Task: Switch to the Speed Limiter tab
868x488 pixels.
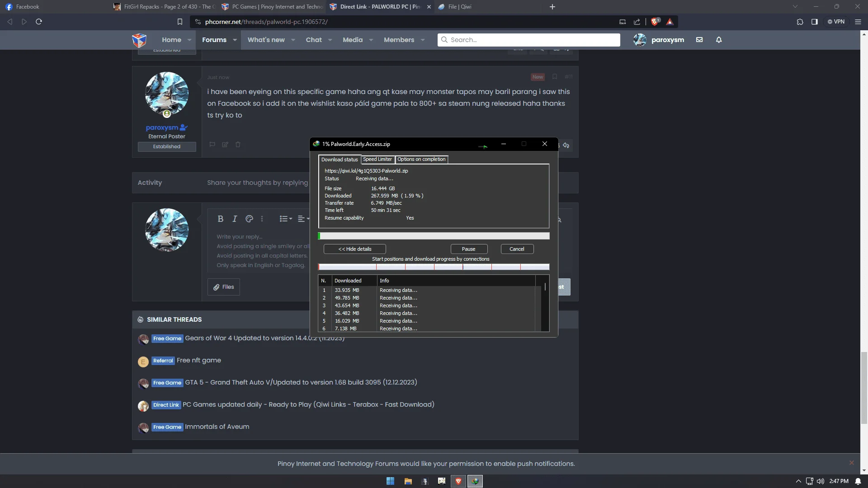Action: [377, 159]
